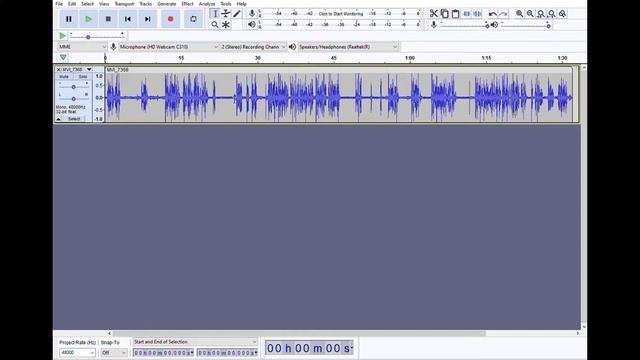Open the Recording Channels dropdown
The width and height of the screenshot is (640, 360).
click(x=253, y=47)
